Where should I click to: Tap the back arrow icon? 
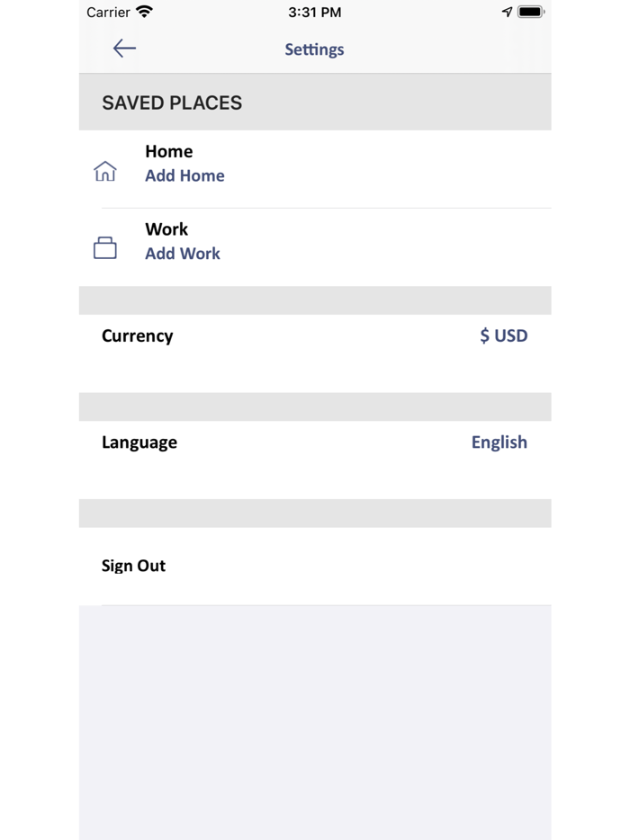(124, 49)
